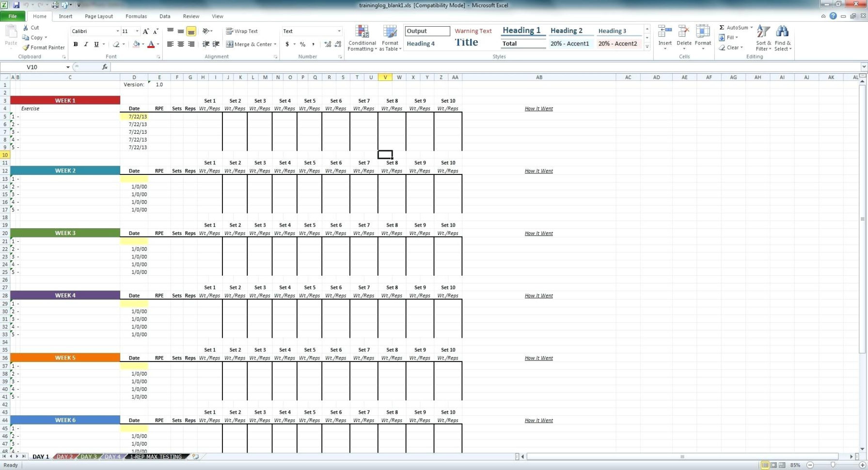Toggle italic formatting
868x470 pixels.
pos(86,44)
